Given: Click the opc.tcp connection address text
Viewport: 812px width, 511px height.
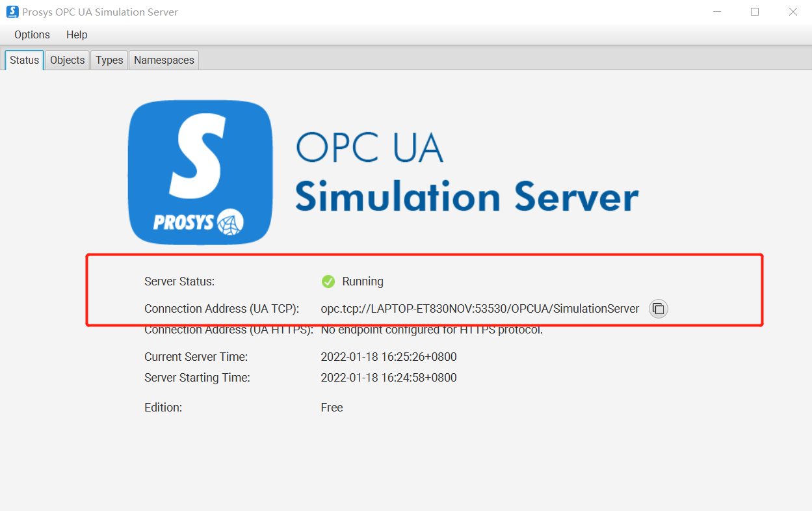Looking at the screenshot, I should point(480,309).
